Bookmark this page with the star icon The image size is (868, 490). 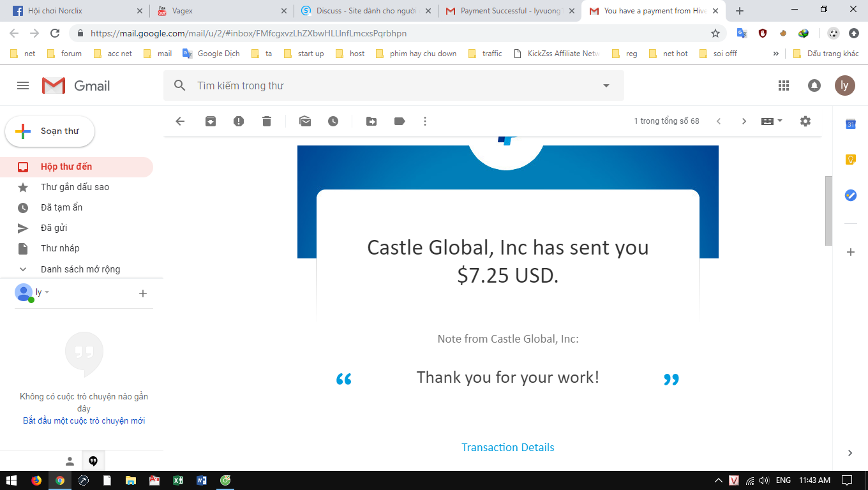point(715,33)
